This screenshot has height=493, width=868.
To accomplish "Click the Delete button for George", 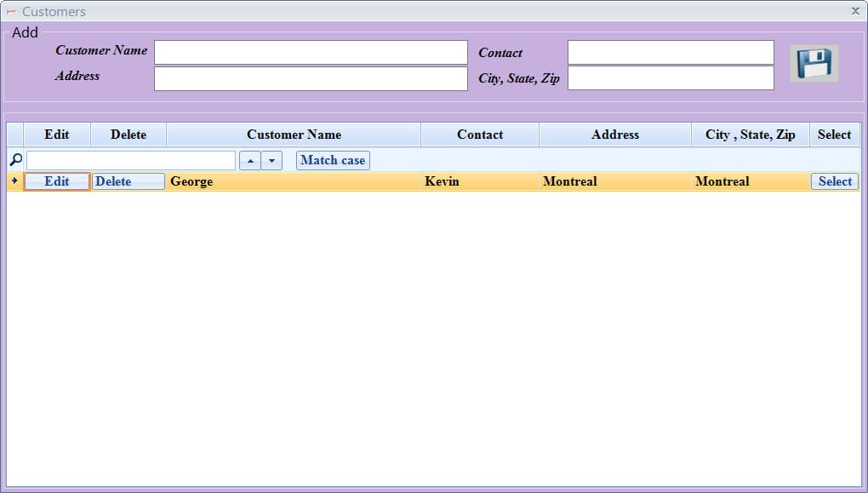I will coord(128,181).
